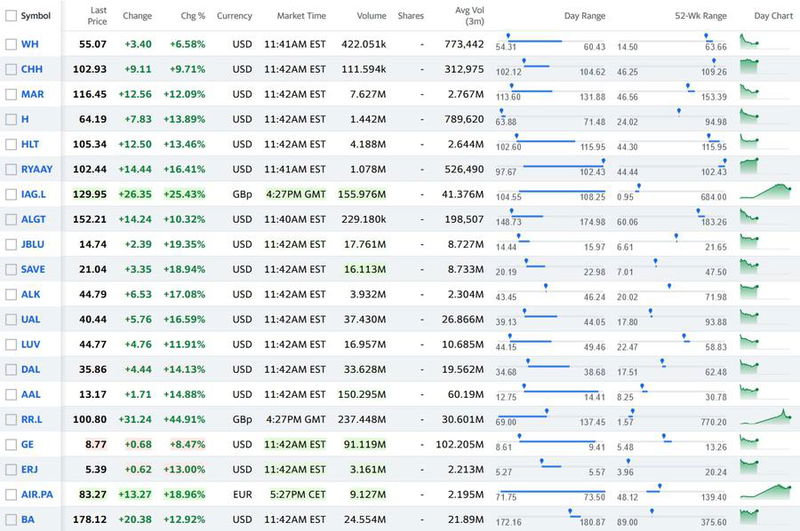Click GE average volume 102.205M
The height and width of the screenshot is (531, 800).
point(460,445)
